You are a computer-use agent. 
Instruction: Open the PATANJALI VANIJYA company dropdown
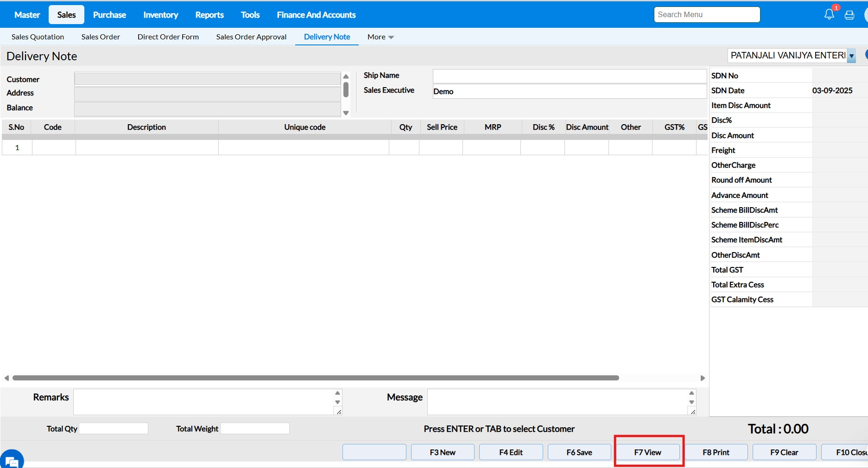click(x=851, y=56)
